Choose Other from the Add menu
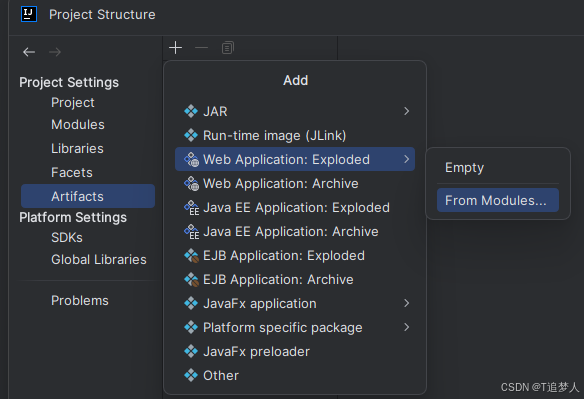This screenshot has height=399, width=584. 295,375
